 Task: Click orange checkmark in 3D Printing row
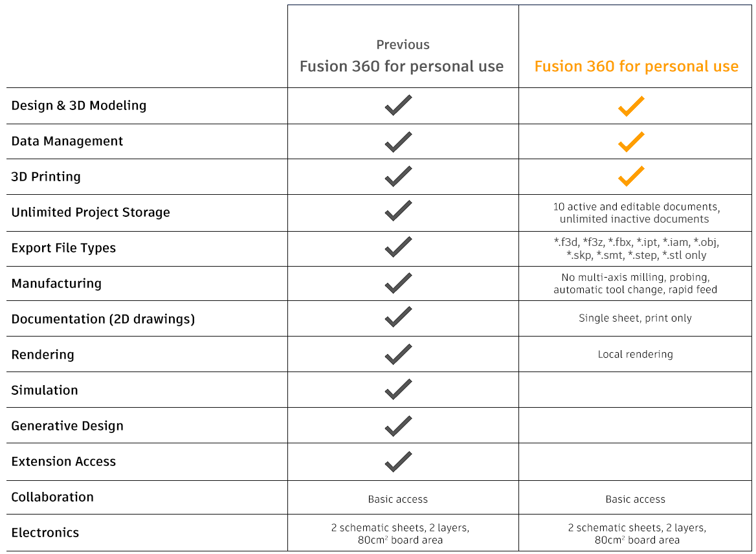(631, 177)
